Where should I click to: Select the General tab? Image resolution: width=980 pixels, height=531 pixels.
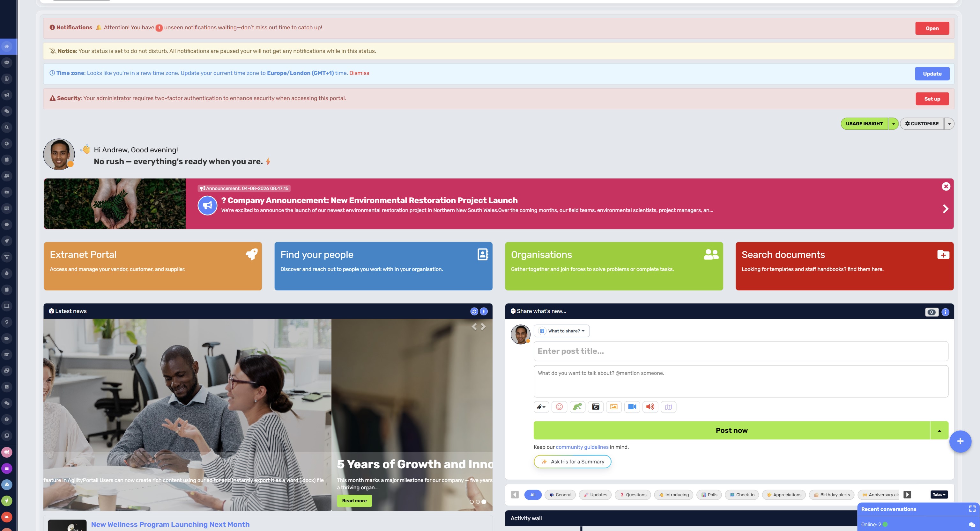(x=560, y=495)
